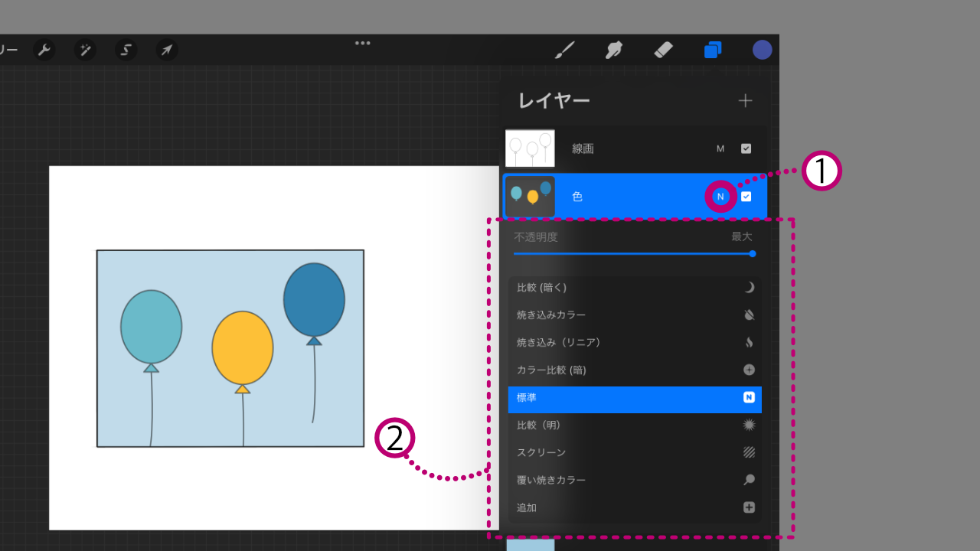This screenshot has height=551, width=980.
Task: Collapse blend mode via N on 色 layer
Action: (720, 197)
